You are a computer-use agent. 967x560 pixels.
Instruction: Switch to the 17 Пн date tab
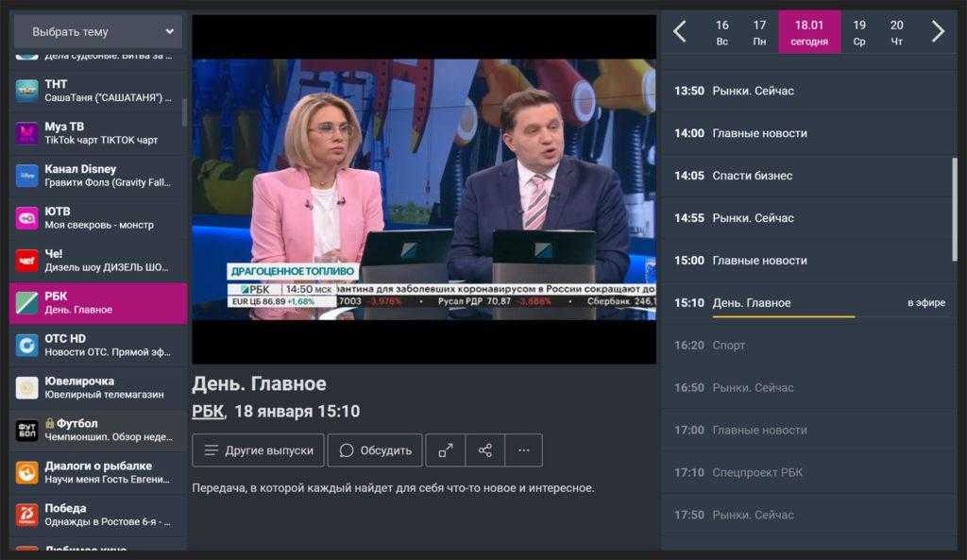tap(759, 32)
